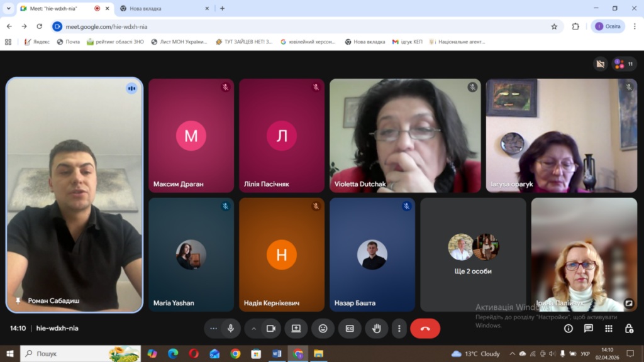Raise hand in the meeting

[377, 328]
